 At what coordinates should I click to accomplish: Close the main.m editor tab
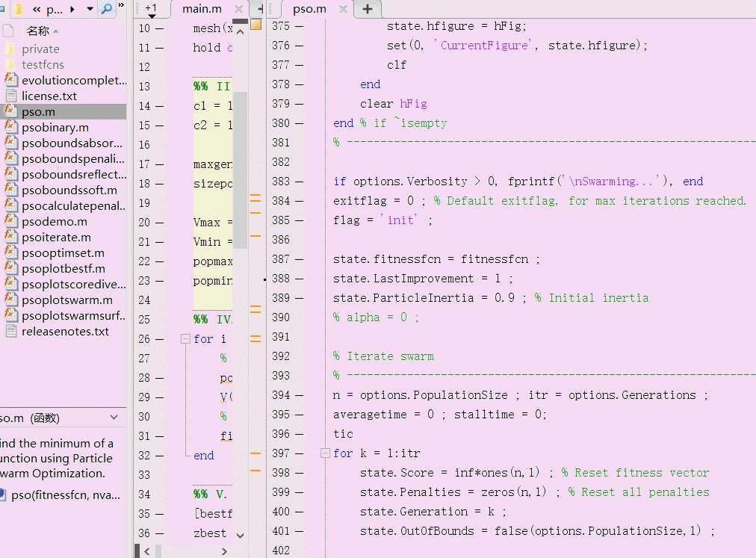point(238,9)
